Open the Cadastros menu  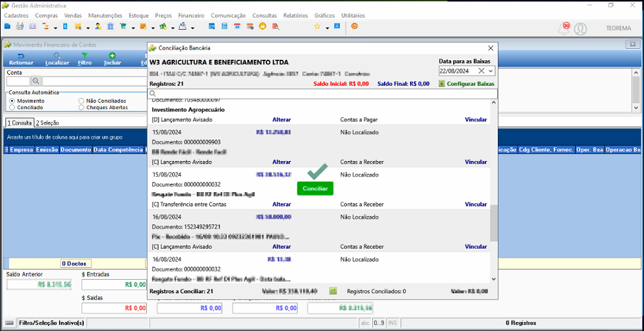(x=16, y=16)
